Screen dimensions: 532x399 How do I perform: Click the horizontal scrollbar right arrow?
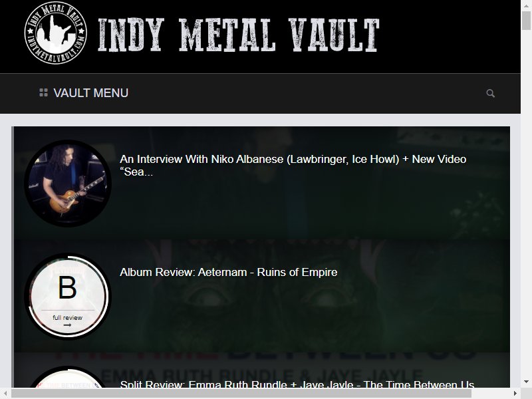515,394
